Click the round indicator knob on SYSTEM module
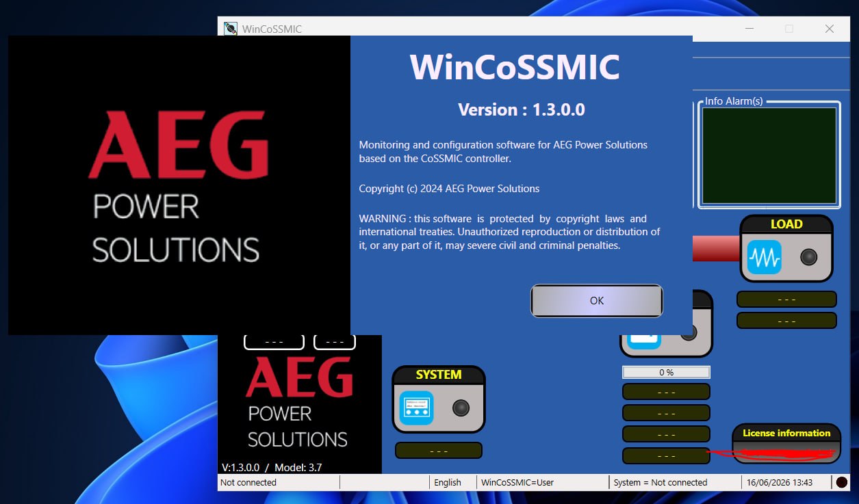 pyautogui.click(x=461, y=408)
